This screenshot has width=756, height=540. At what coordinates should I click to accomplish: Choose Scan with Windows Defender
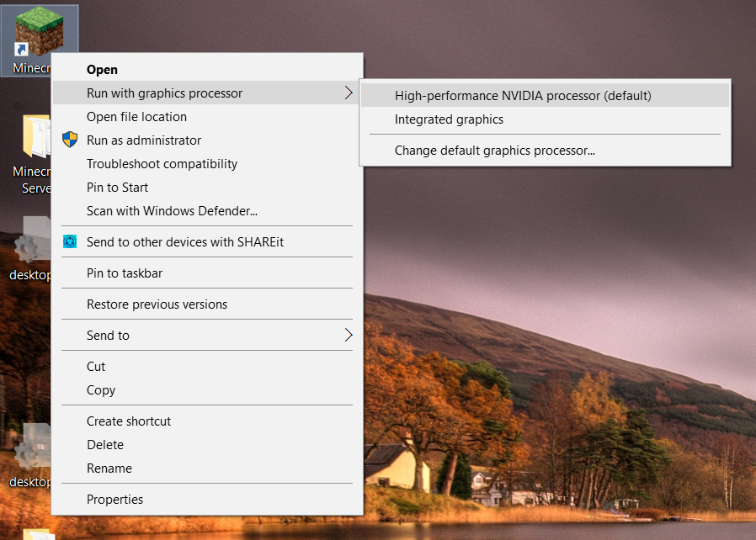[207, 211]
